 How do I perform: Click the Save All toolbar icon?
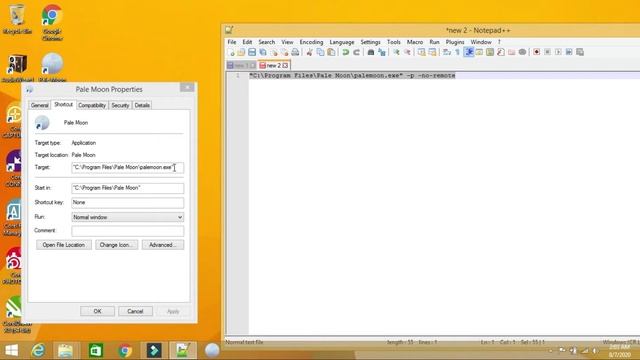click(x=263, y=52)
